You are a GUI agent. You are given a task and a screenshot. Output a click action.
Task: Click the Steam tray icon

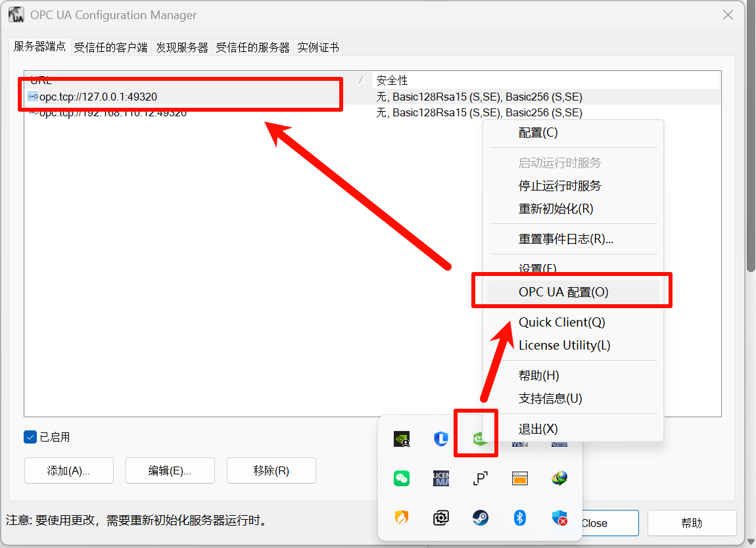[x=481, y=518]
